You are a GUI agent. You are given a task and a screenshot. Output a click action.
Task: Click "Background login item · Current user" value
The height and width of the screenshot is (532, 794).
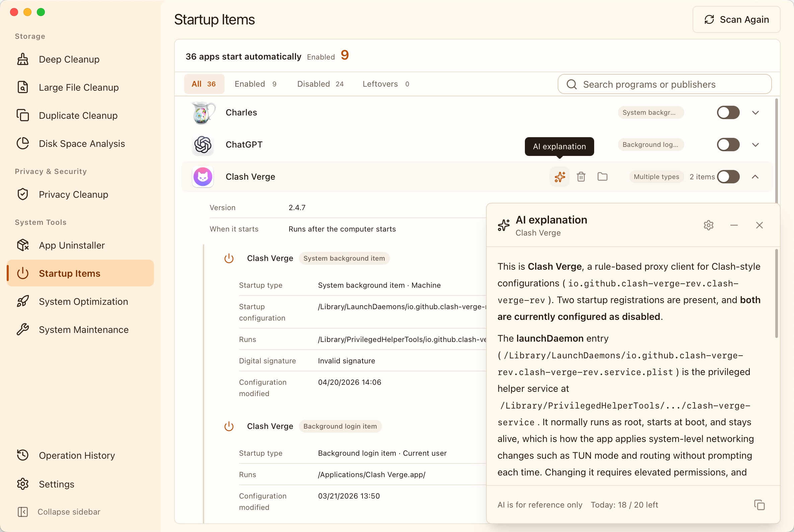[x=382, y=453]
